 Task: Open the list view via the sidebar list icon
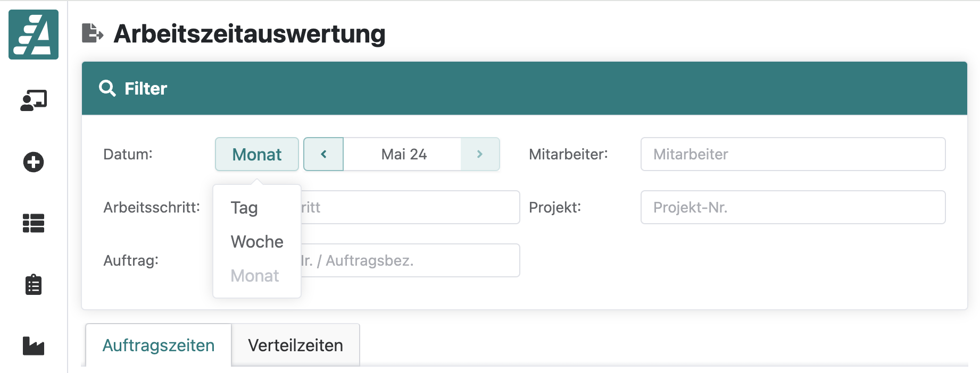(33, 224)
